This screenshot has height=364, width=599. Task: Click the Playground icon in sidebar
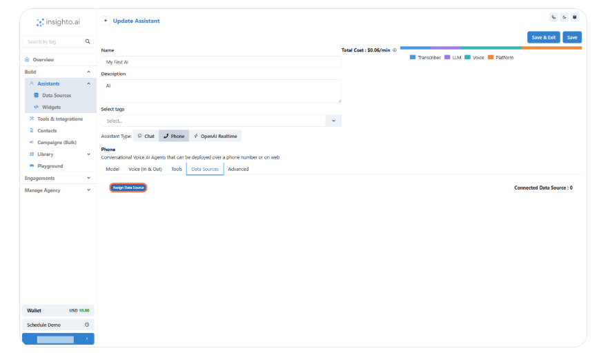[32, 166]
